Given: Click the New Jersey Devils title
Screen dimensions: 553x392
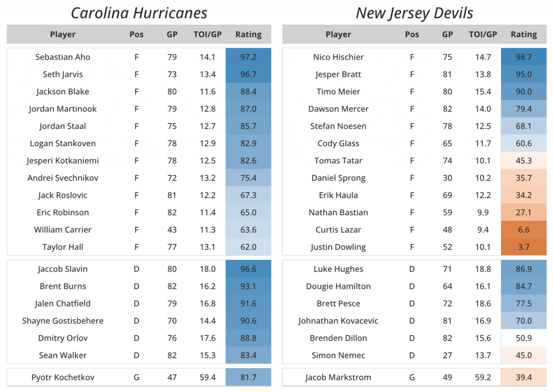Looking at the screenshot, I should [414, 13].
